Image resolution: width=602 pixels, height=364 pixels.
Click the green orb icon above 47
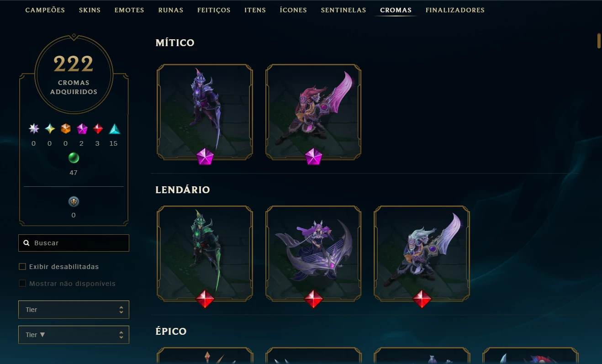tap(74, 158)
